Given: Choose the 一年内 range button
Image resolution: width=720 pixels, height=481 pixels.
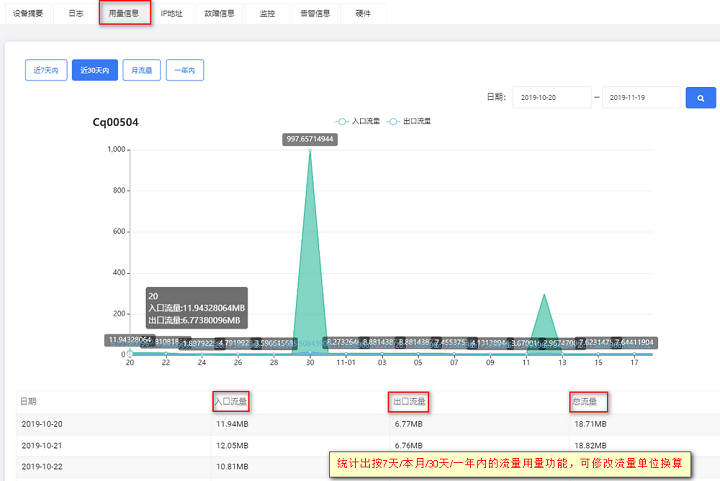Looking at the screenshot, I should [185, 70].
